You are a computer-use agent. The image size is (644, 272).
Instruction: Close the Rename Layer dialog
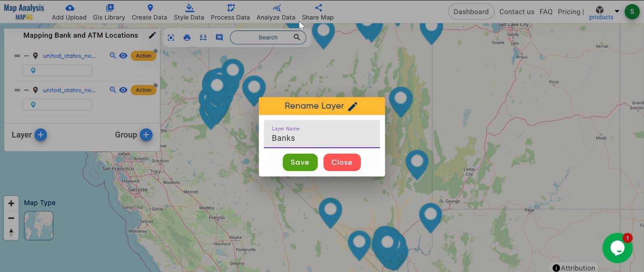click(342, 162)
